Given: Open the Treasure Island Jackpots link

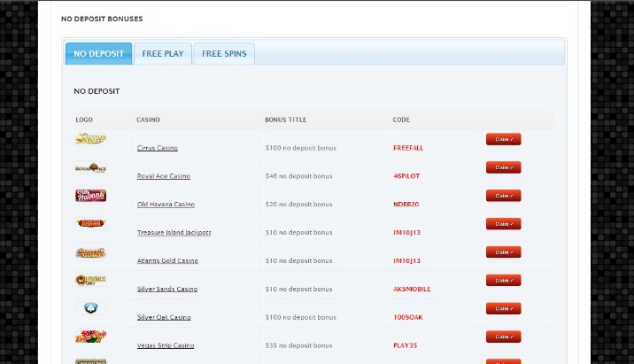Looking at the screenshot, I should coord(174,233).
